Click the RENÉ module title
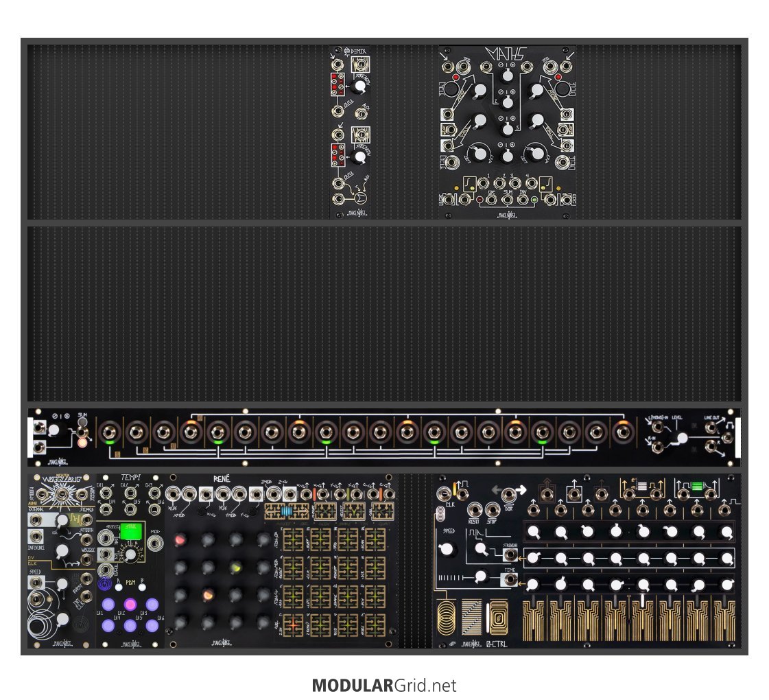Screen dimensions: 769x700 click(221, 478)
